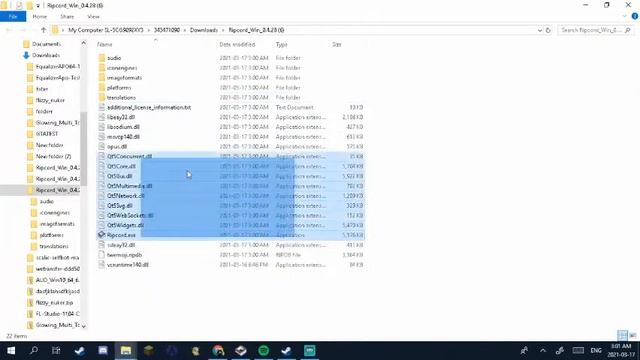
Task: Select the imageformats folder in file list
Action: point(124,78)
